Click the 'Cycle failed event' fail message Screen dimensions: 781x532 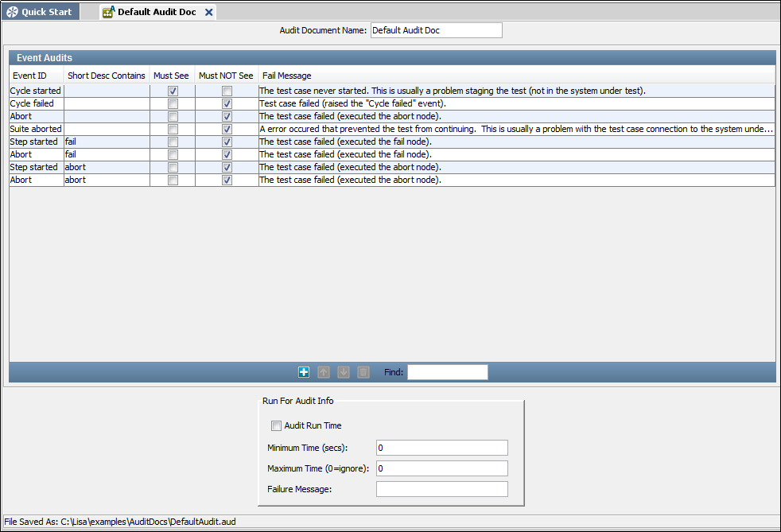click(x=516, y=103)
